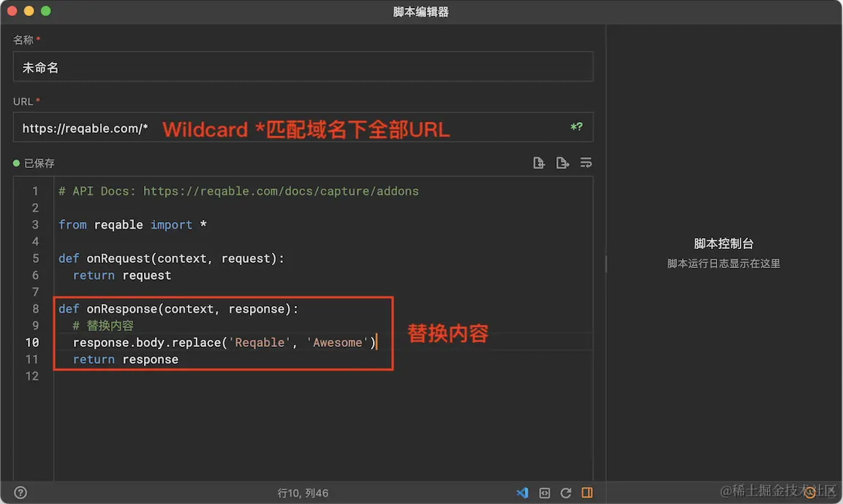This screenshot has width=843, height=504.
Task: Click the 已保存 saved status indicator
Action: click(x=34, y=163)
